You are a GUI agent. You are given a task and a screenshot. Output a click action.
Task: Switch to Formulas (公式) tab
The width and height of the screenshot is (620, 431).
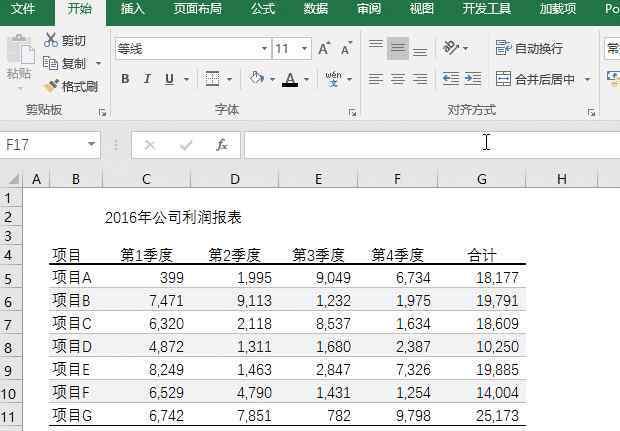(x=263, y=9)
